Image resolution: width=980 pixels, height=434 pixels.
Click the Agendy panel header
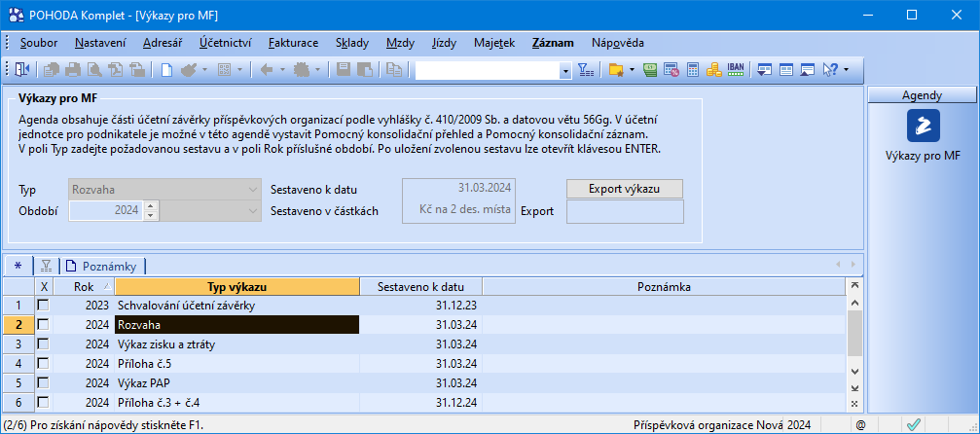[x=923, y=95]
